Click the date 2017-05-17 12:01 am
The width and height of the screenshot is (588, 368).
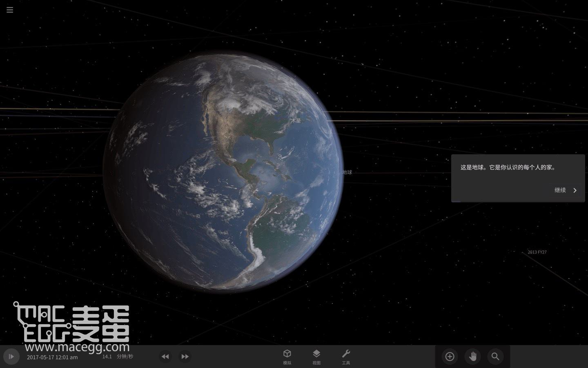(52, 357)
